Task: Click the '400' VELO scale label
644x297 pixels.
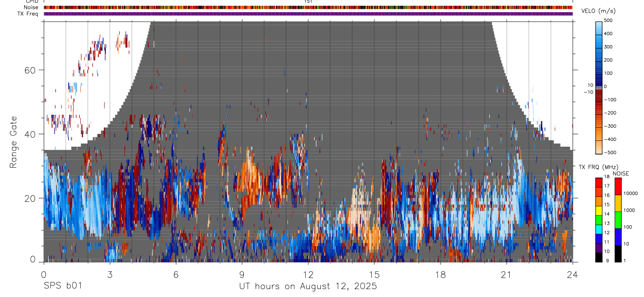Action: point(608,33)
